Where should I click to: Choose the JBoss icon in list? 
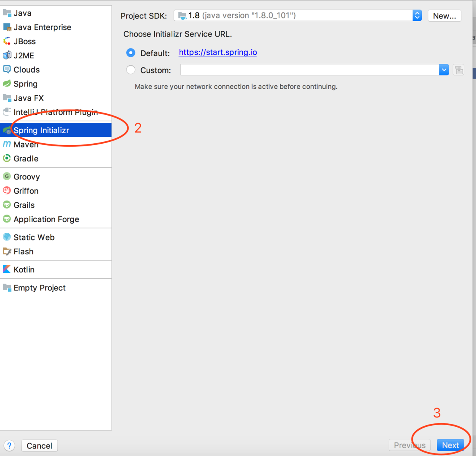(7, 41)
